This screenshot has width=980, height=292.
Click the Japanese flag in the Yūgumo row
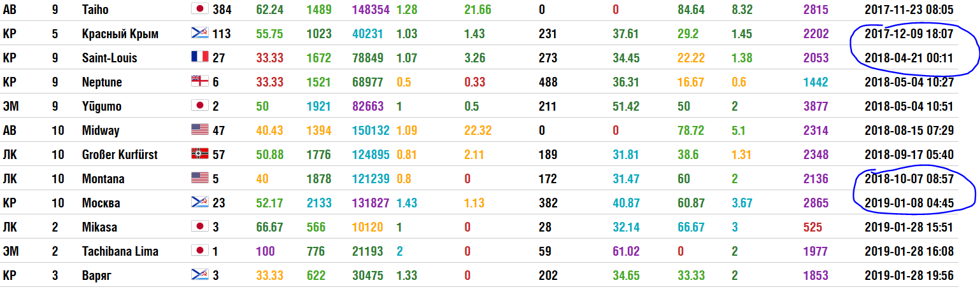(x=200, y=106)
